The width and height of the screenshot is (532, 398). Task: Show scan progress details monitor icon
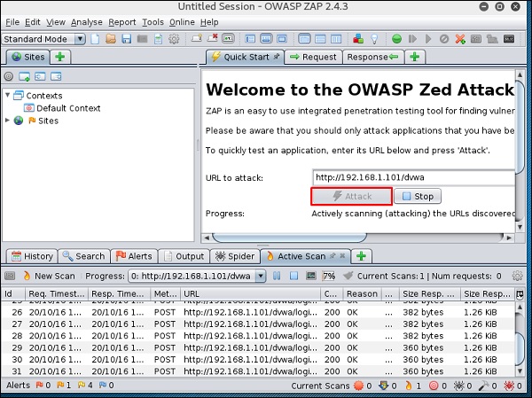click(311, 276)
